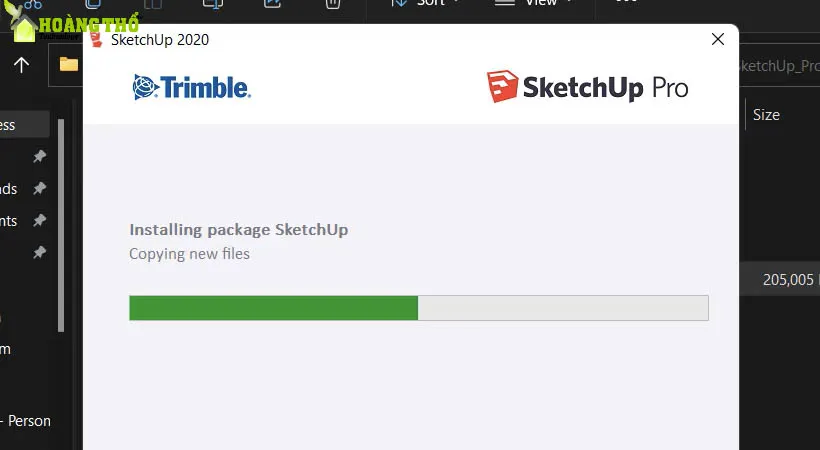Unpin the Downloads sidebar item via its pin icon
820x450 pixels.
pos(39,188)
